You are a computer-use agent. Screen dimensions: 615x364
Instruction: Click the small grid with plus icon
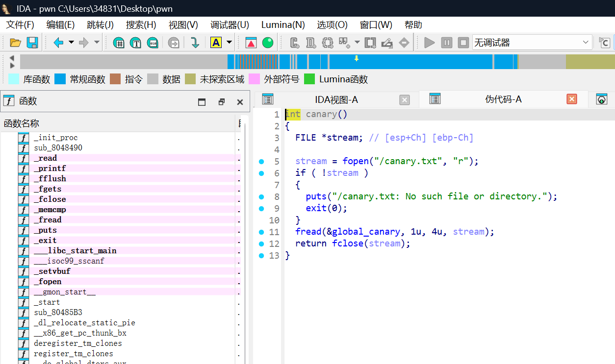(x=344, y=43)
